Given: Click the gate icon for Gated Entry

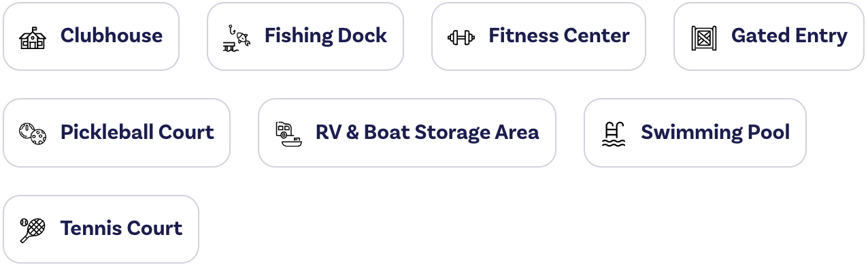Looking at the screenshot, I should pos(703,37).
